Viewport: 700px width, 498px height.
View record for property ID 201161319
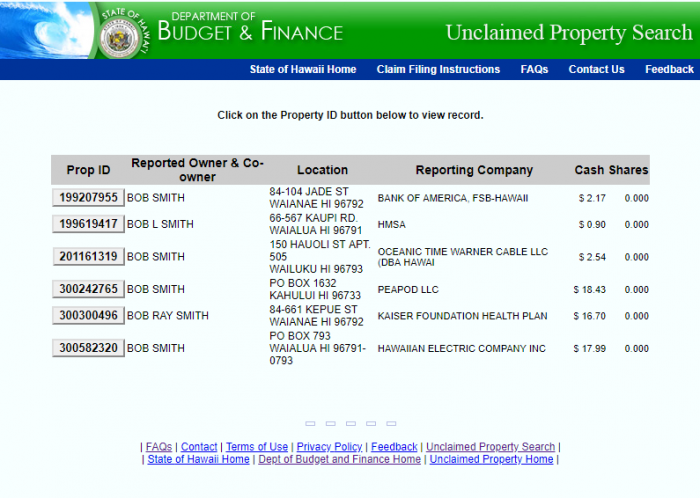[88, 256]
